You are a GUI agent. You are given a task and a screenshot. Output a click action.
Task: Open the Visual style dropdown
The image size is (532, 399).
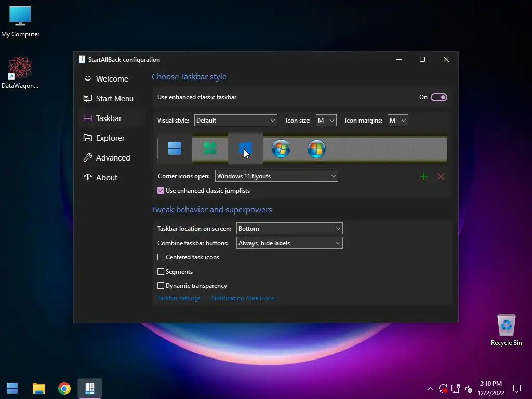pyautogui.click(x=235, y=121)
